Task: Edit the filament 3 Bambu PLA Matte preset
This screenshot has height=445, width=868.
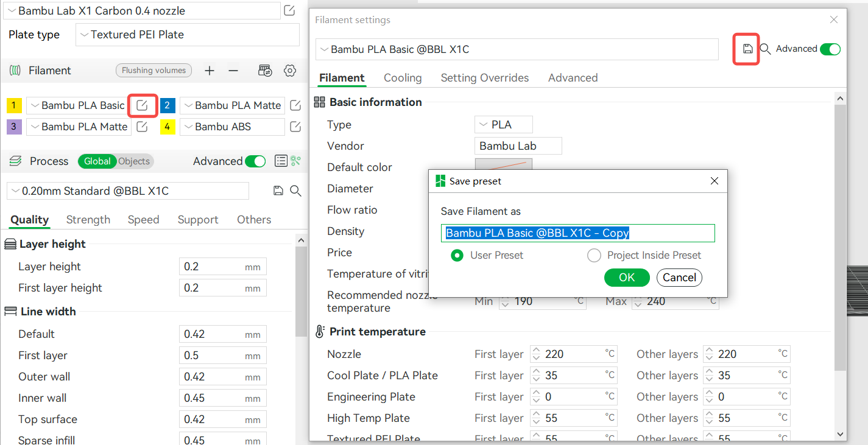Action: point(142,127)
